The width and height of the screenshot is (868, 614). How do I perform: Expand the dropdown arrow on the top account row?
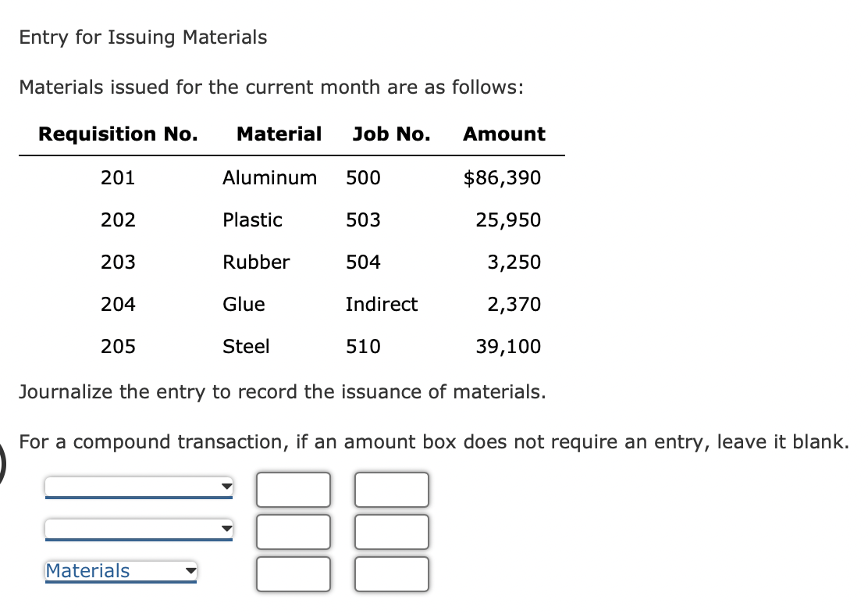[226, 487]
